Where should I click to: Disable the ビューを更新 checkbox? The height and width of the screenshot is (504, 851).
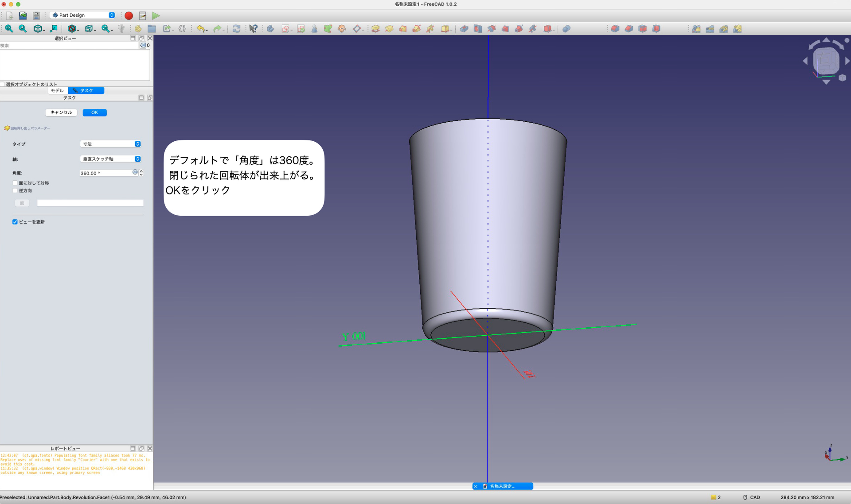point(15,221)
